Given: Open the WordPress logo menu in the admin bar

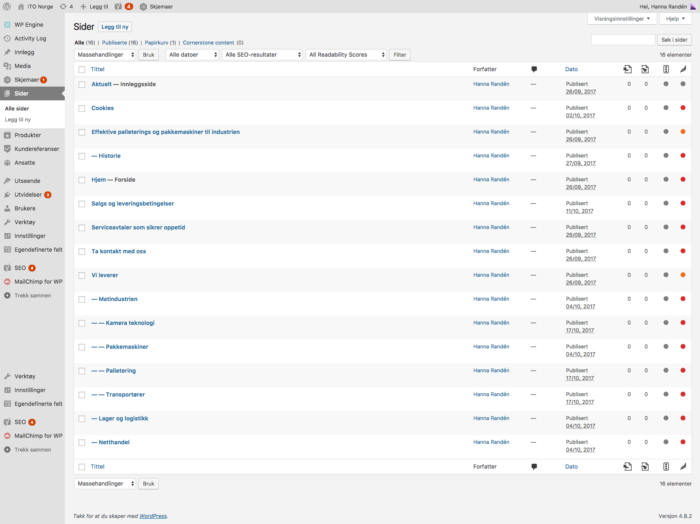Looking at the screenshot, I should pyautogui.click(x=7, y=6).
